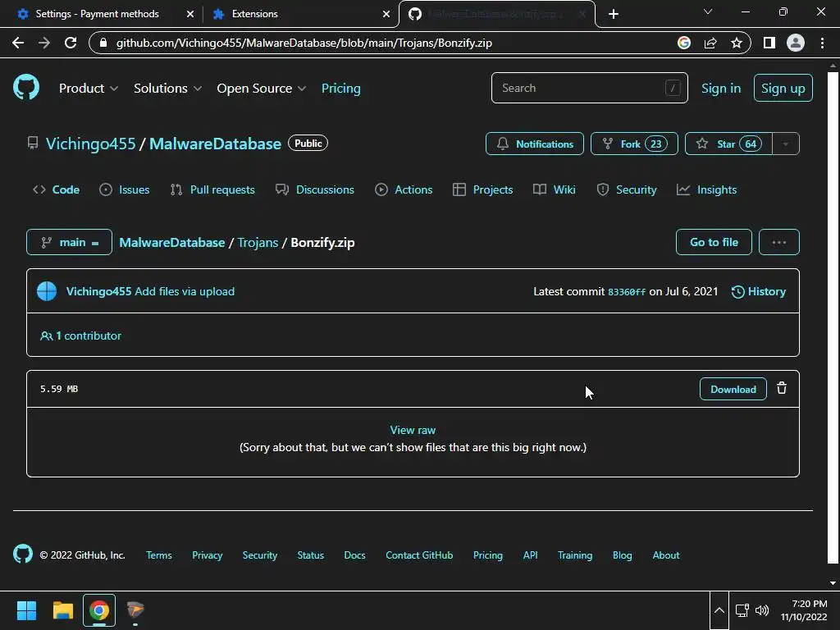Reload the page with refresh icon
840x630 pixels.
pyautogui.click(x=71, y=43)
